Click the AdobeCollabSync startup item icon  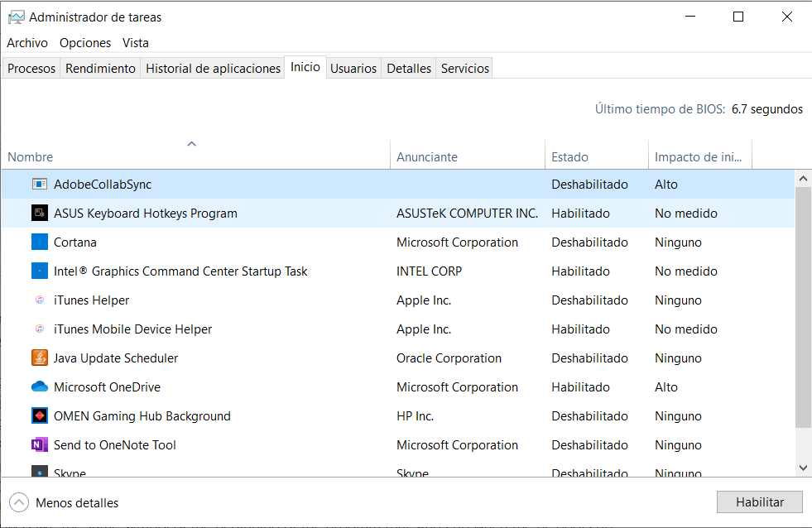coord(40,185)
